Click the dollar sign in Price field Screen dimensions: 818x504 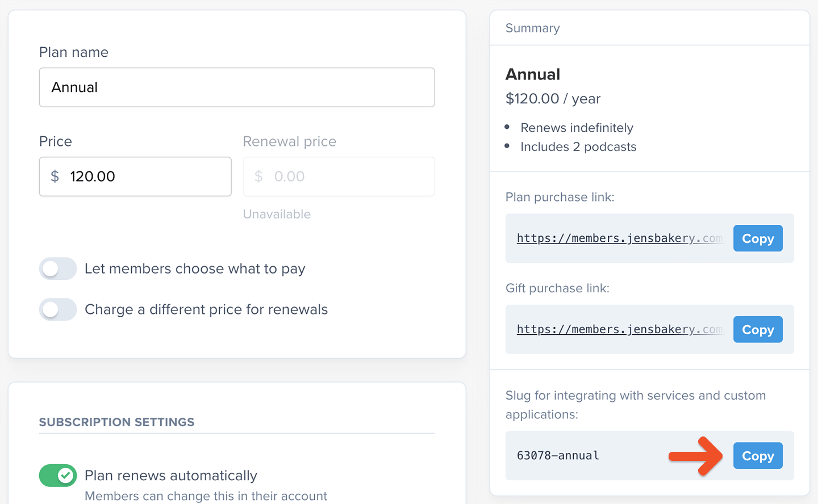click(55, 177)
